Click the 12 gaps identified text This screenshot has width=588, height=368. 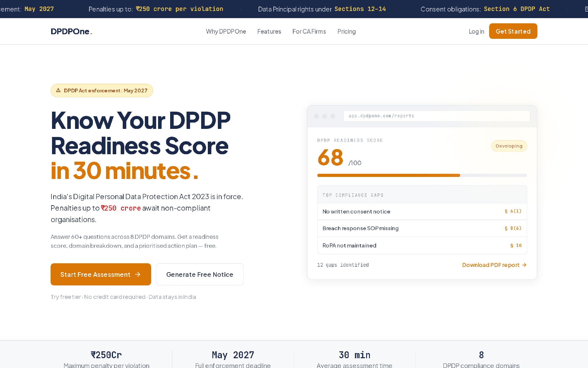[x=343, y=265]
